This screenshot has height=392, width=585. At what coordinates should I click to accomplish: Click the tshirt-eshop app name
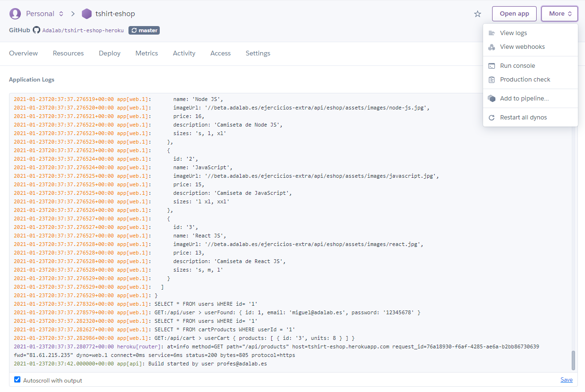(x=115, y=14)
